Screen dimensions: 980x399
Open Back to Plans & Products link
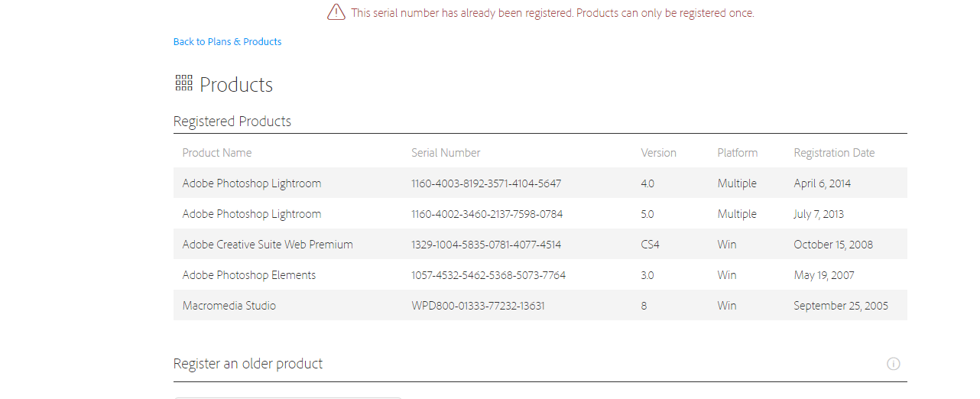(227, 42)
